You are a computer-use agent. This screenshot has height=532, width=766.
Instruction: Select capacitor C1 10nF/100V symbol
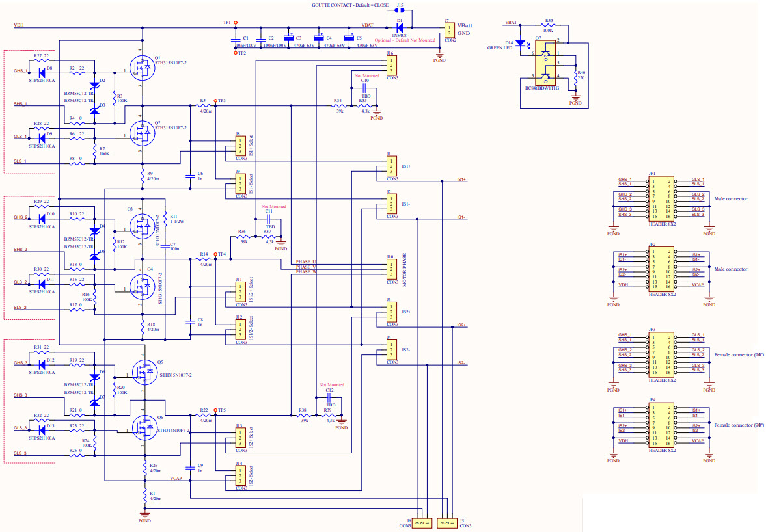pyautogui.click(x=236, y=39)
